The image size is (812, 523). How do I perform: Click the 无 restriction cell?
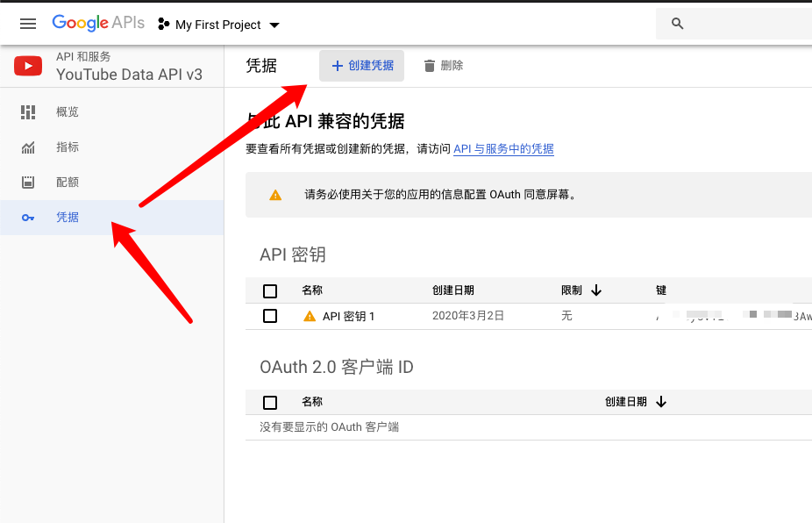pyautogui.click(x=566, y=316)
